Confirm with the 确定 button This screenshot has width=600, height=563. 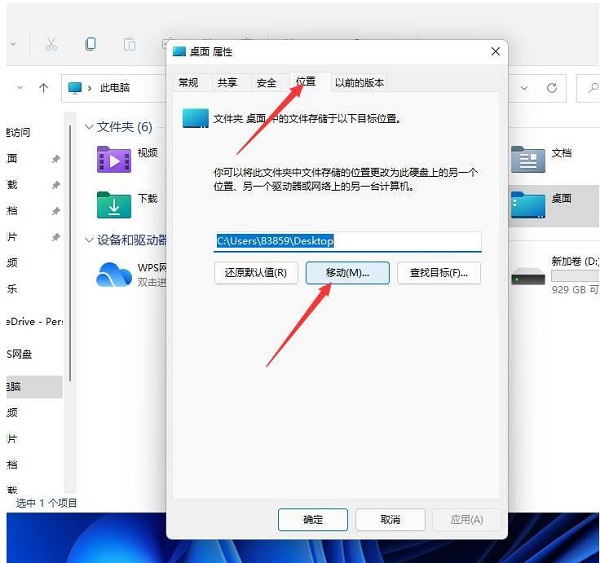[x=313, y=519]
